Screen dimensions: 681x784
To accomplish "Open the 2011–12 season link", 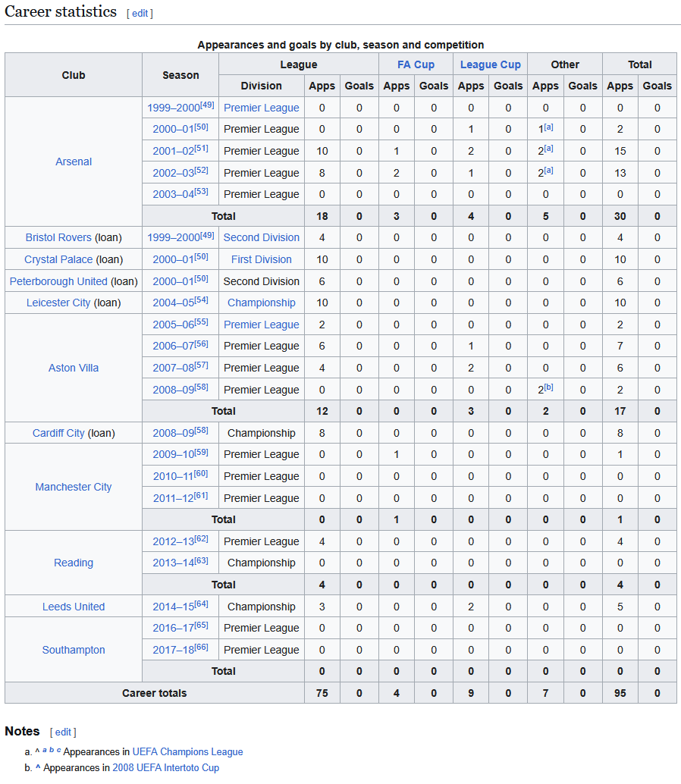I will 173,498.
